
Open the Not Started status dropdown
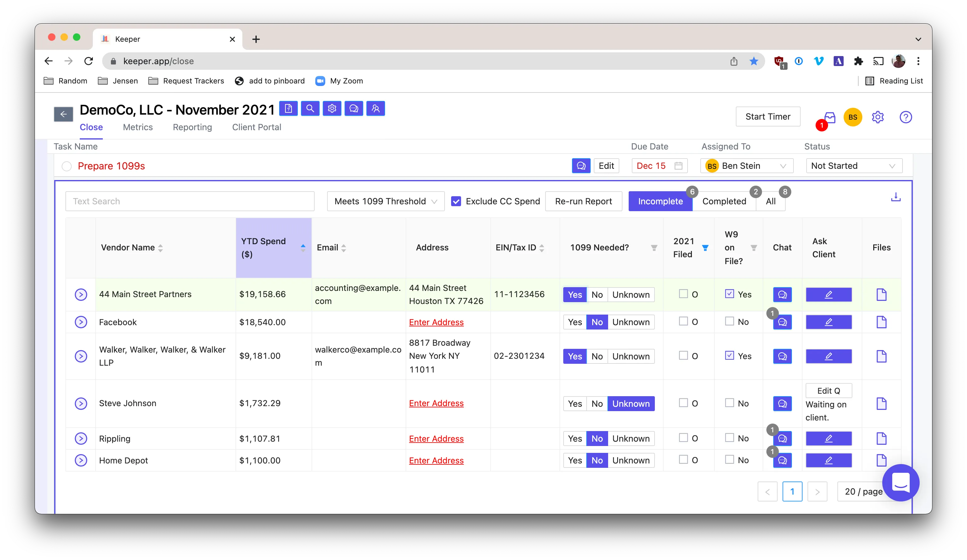(x=854, y=166)
